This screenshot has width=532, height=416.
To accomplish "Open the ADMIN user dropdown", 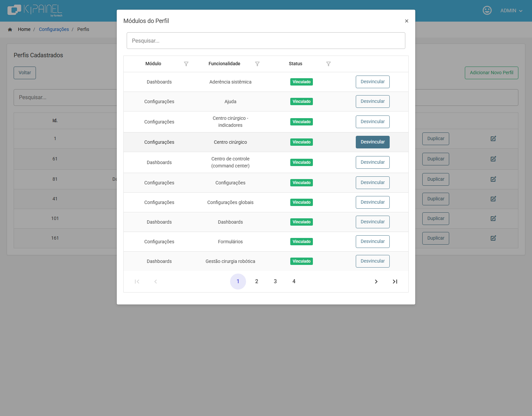I will (511, 11).
